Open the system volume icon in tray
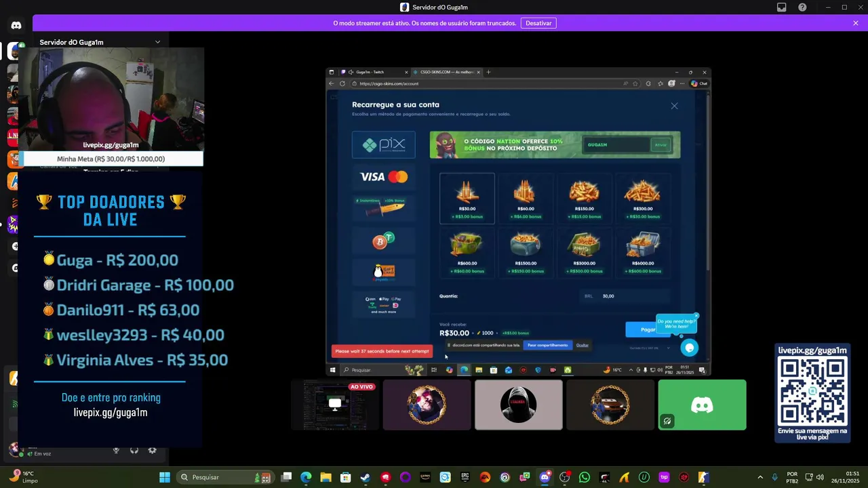Image resolution: width=868 pixels, height=488 pixels. click(820, 477)
